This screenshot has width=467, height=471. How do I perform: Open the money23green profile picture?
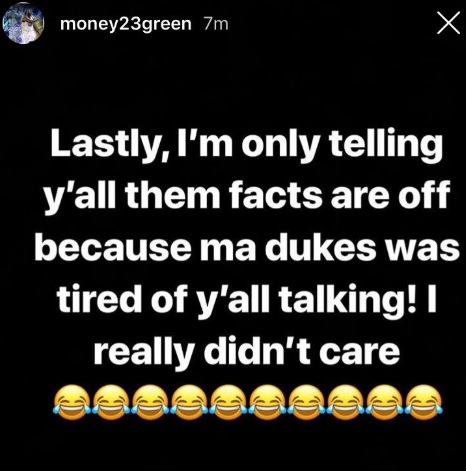[x=23, y=24]
